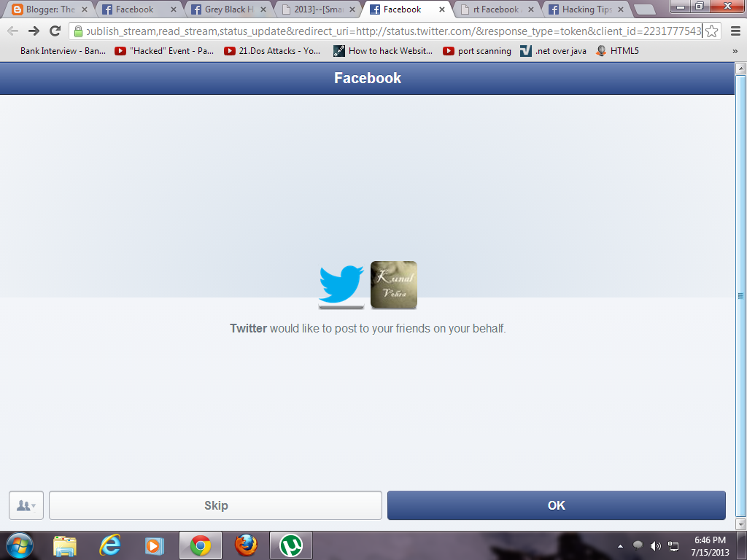The image size is (747, 560).
Task: Close the Blogger tab
Action: pyautogui.click(x=85, y=9)
